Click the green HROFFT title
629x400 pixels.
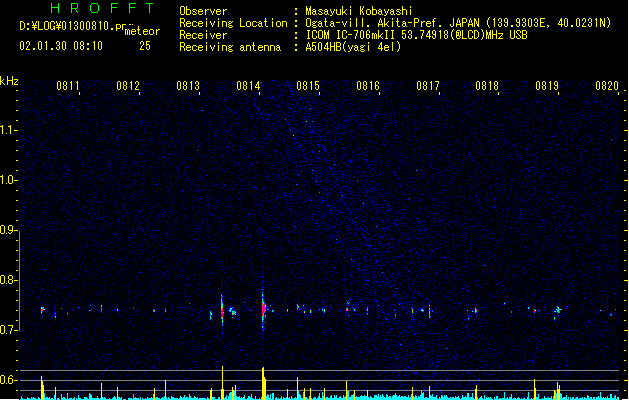click(103, 8)
